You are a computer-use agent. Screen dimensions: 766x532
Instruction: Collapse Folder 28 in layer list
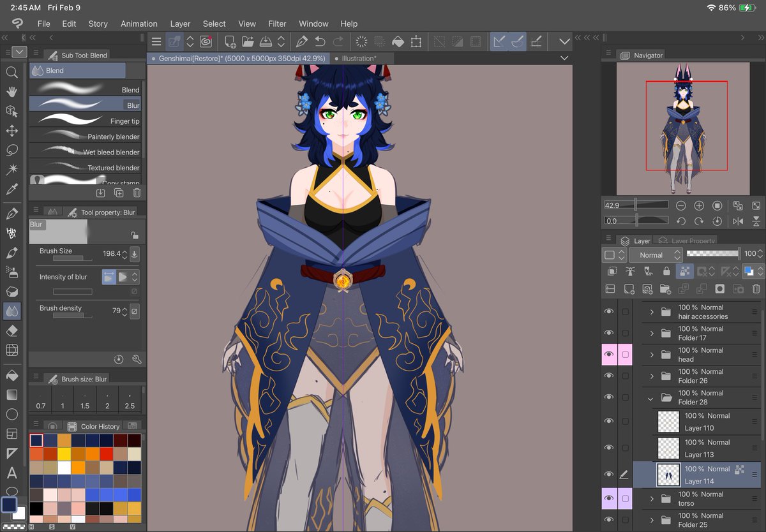point(650,398)
